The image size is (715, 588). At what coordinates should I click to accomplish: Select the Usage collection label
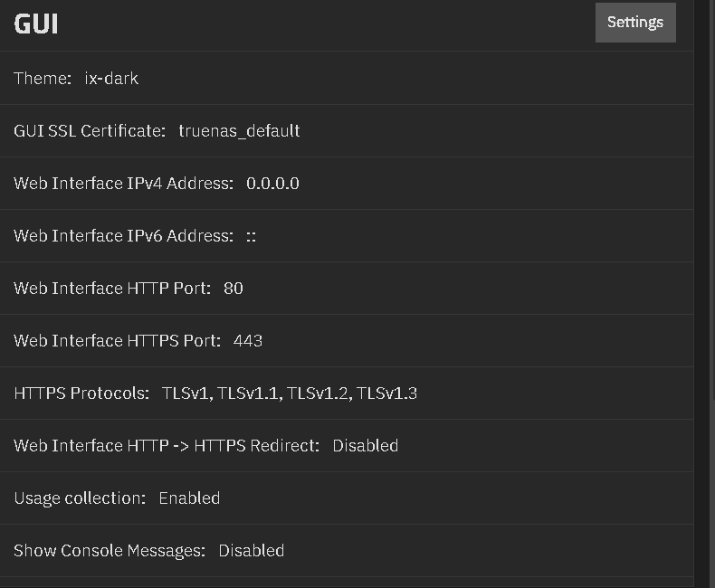tap(80, 498)
